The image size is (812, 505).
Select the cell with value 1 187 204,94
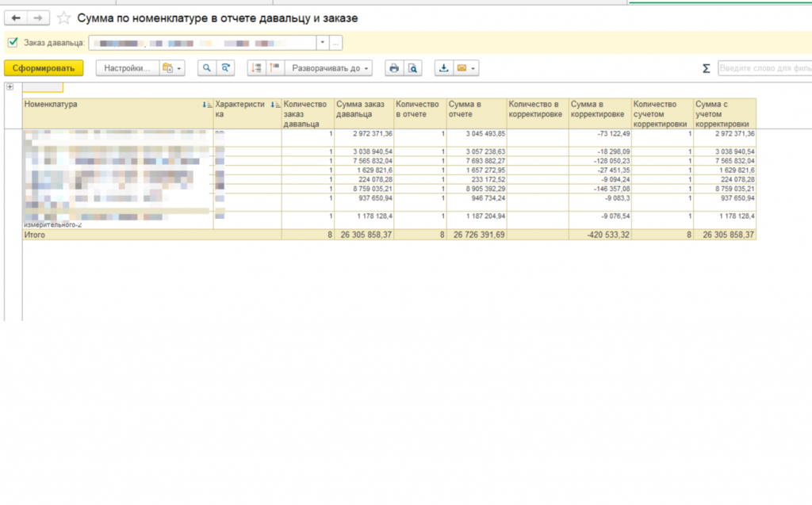477,220
